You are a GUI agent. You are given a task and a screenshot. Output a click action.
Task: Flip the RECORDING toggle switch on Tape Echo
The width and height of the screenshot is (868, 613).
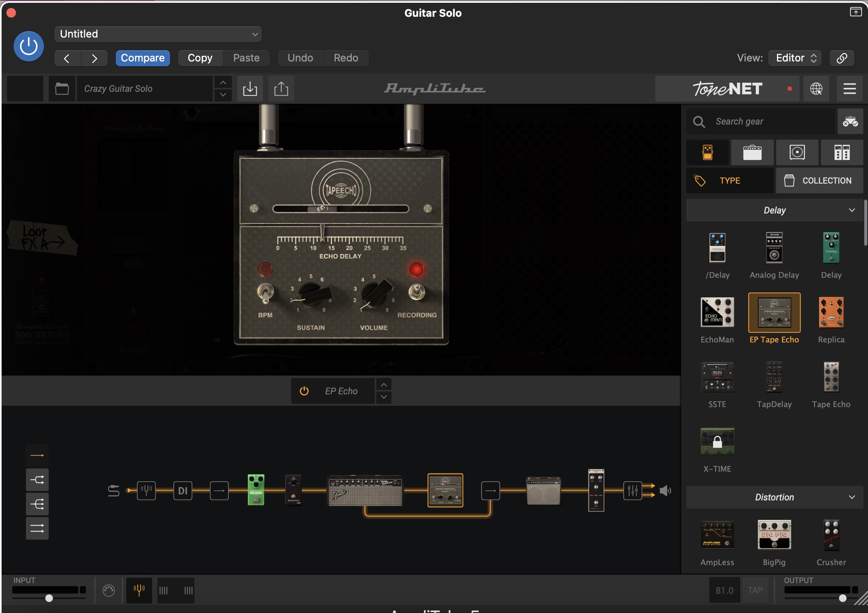(416, 293)
